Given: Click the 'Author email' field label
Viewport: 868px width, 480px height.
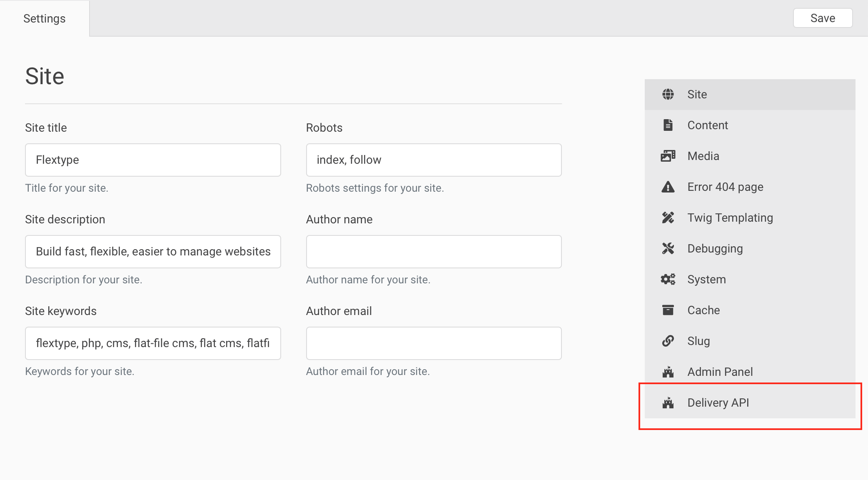Looking at the screenshot, I should 339,311.
